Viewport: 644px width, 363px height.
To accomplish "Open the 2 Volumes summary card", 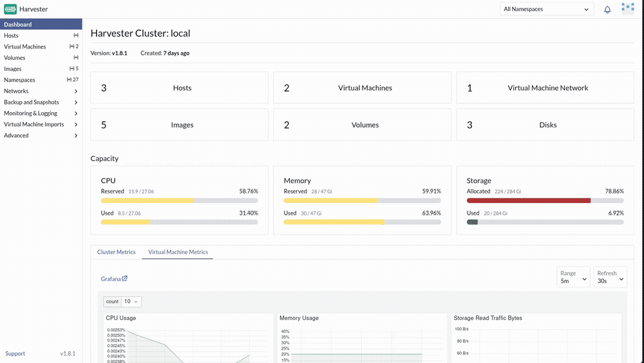I will click(362, 124).
